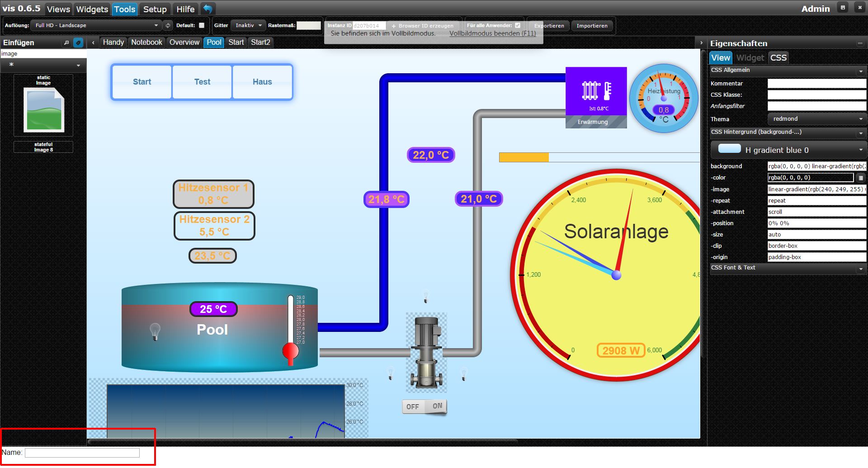Click the orange progress bar widget

click(x=599, y=157)
